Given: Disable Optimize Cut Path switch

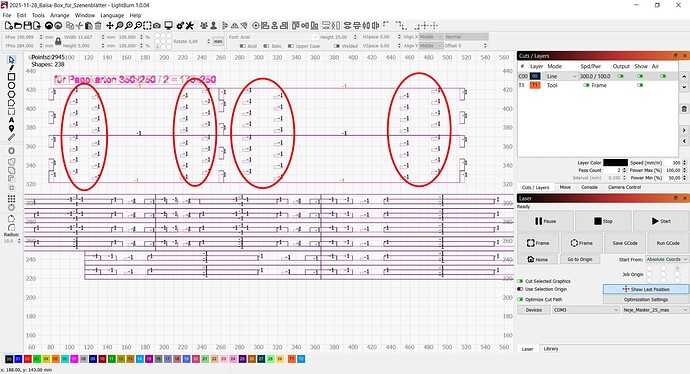Looking at the screenshot, I should (521, 299).
